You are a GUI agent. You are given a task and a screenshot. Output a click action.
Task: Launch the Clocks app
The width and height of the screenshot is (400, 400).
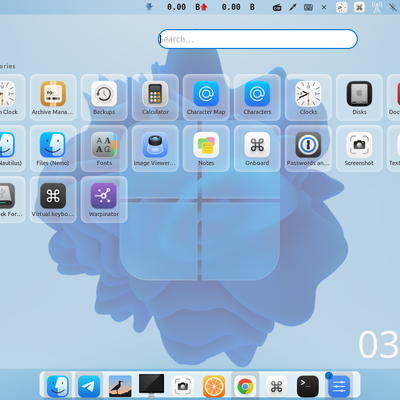[308, 97]
